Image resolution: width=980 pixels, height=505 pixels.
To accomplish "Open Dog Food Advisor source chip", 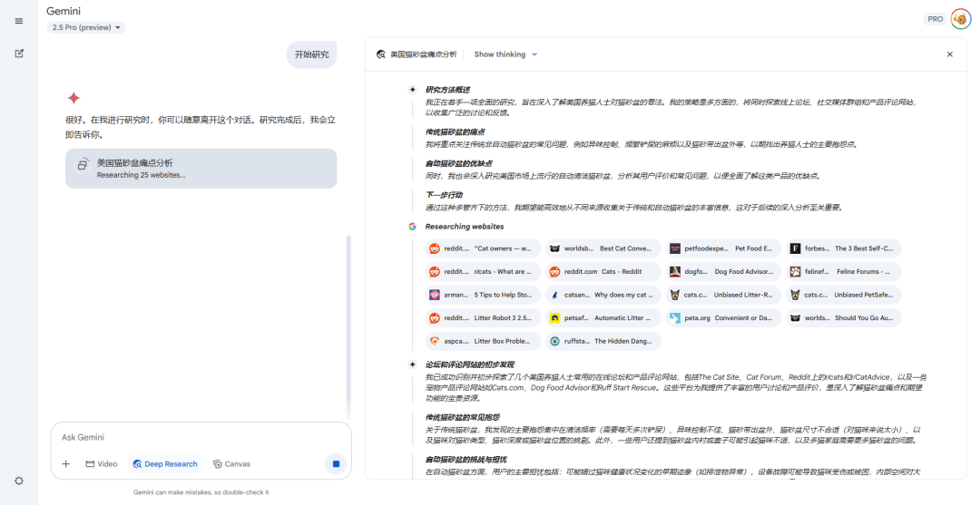I will point(723,271).
